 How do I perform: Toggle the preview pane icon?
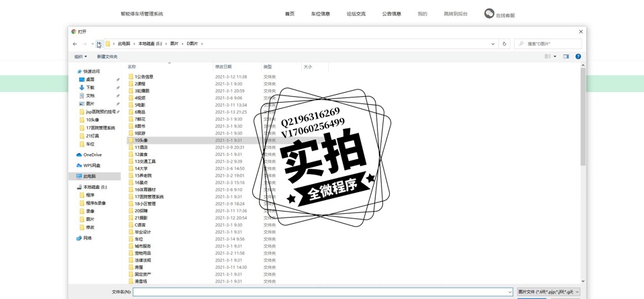[x=566, y=56]
